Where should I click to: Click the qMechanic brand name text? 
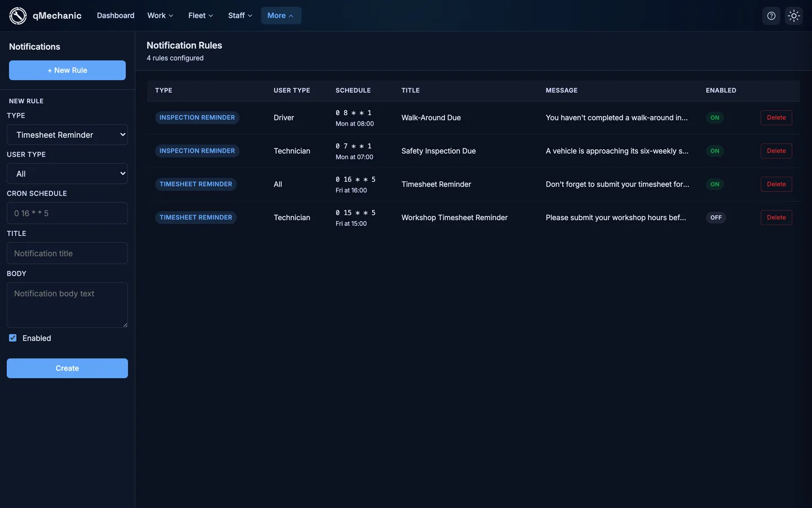pos(57,16)
